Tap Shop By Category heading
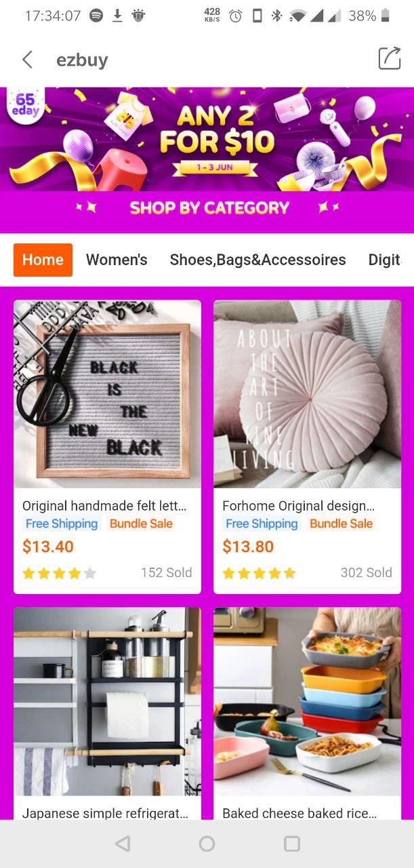The image size is (414, 868). (x=209, y=208)
